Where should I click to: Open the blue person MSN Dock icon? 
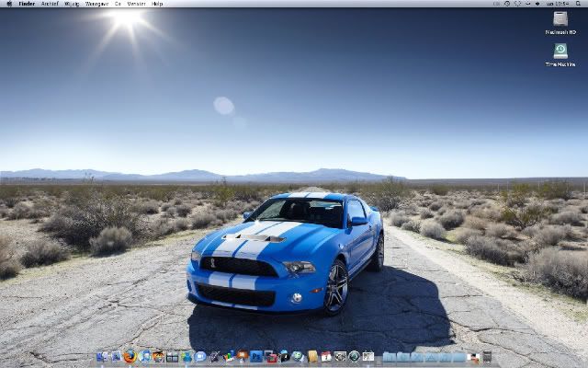tap(187, 356)
